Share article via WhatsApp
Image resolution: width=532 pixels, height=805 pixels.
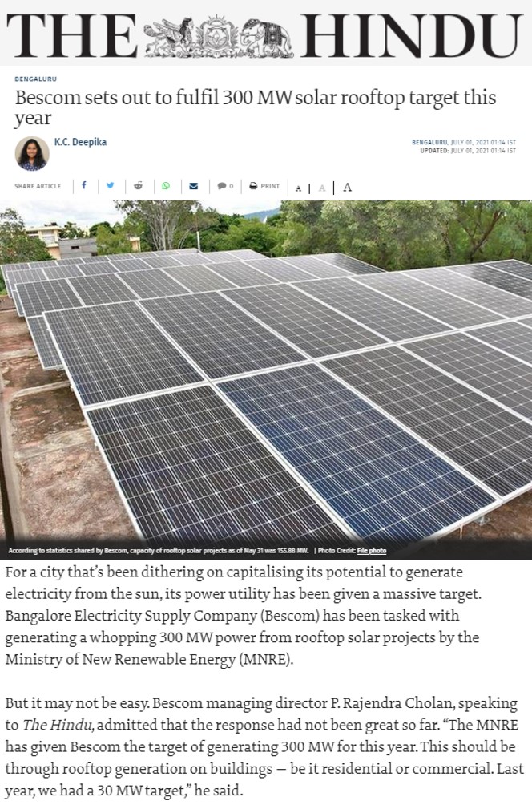click(x=166, y=186)
